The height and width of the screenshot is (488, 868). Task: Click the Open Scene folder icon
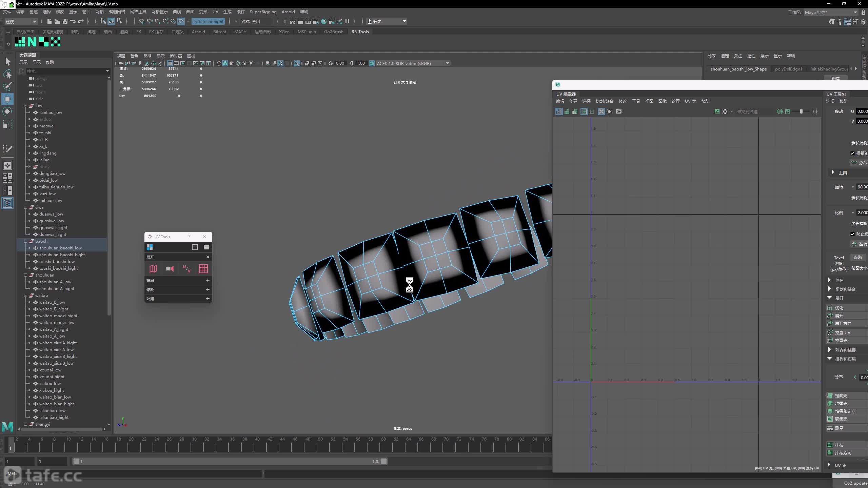pyautogui.click(x=57, y=21)
